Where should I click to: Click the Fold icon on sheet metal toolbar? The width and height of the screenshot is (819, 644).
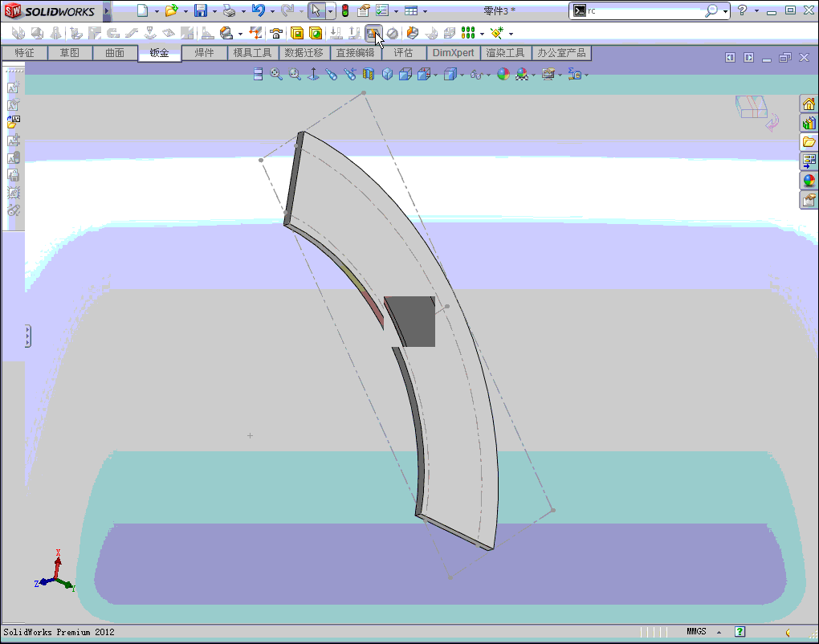click(355, 34)
